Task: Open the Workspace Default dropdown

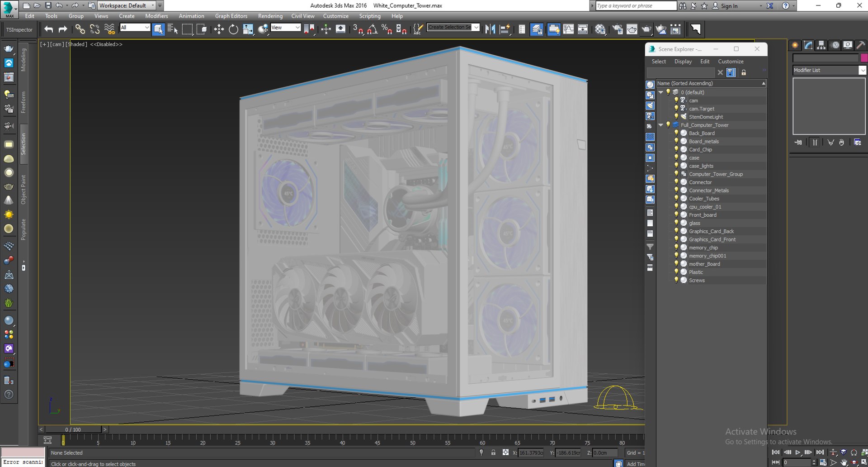Action: click(127, 5)
